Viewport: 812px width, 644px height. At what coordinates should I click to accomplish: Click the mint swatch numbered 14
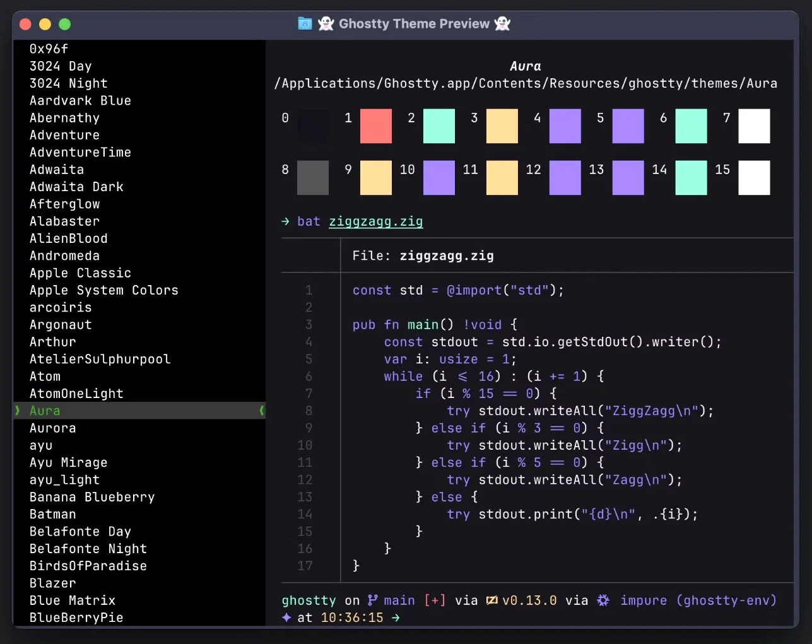(x=691, y=178)
